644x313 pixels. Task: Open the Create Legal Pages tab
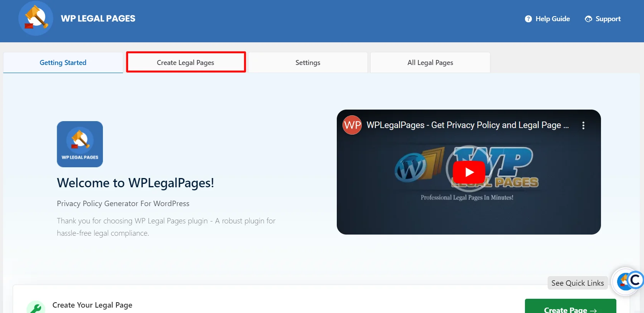tap(186, 62)
